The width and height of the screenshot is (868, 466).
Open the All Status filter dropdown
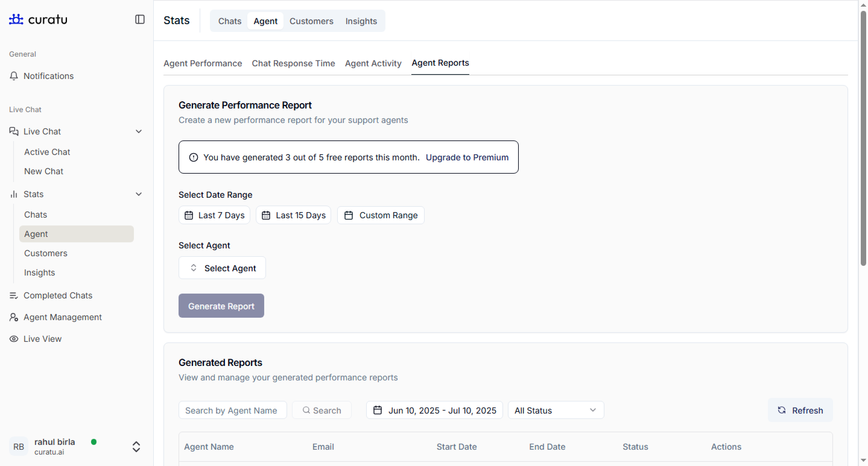tap(556, 410)
